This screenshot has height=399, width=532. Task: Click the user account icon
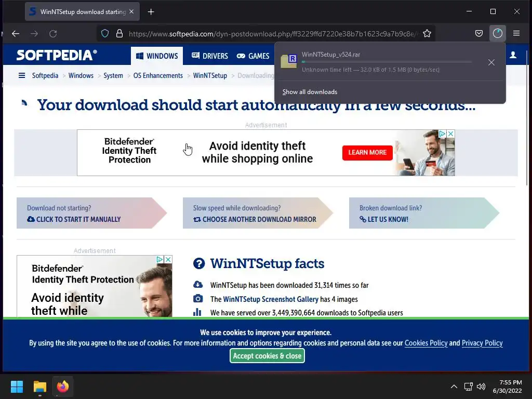point(513,55)
